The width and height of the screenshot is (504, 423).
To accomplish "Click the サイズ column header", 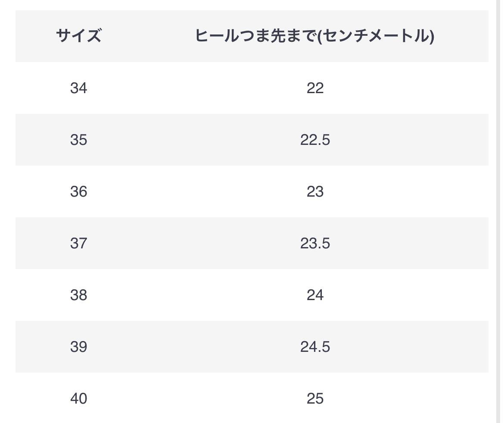I will (x=78, y=36).
